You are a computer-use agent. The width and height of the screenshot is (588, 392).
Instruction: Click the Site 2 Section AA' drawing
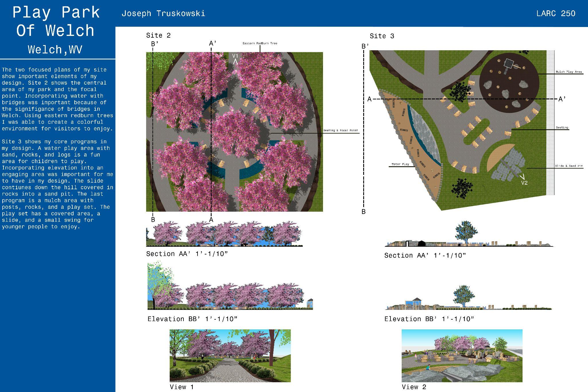point(224,234)
